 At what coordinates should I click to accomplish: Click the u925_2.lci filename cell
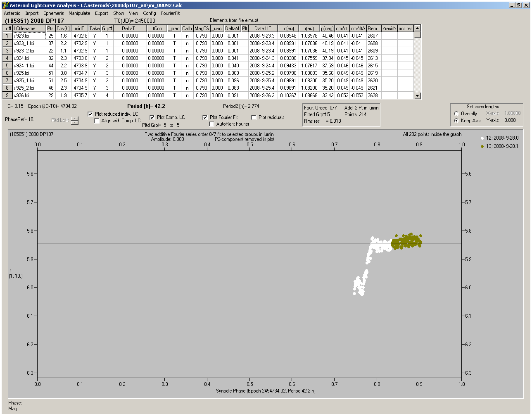pyautogui.click(x=29, y=88)
